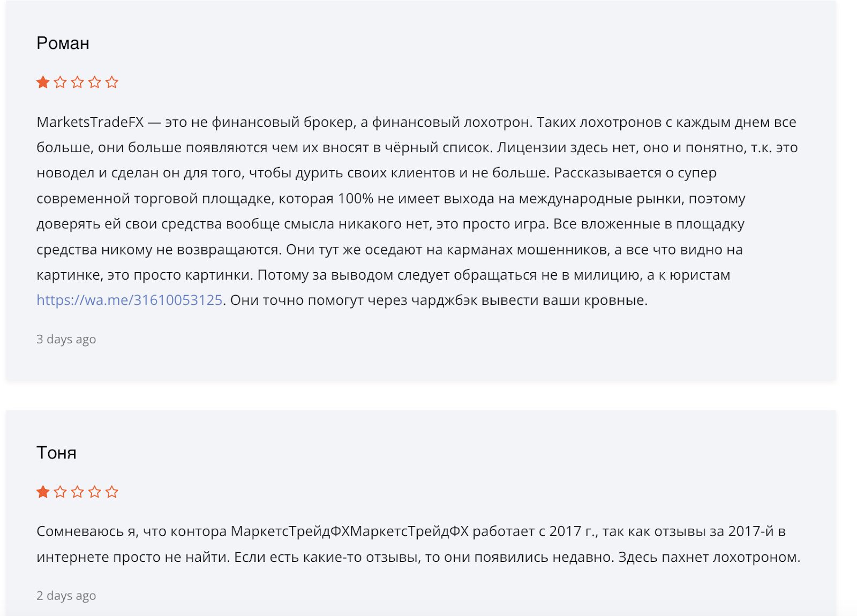
Task: Click the filled first star in Роман's rating
Action: pos(43,82)
